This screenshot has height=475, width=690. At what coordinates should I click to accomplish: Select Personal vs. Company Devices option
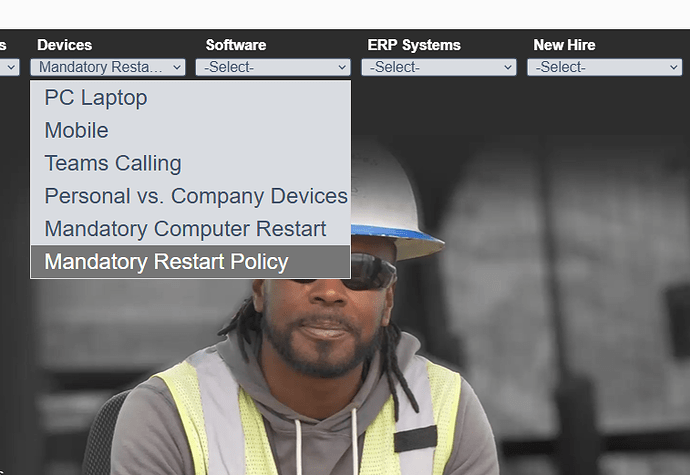click(191, 196)
